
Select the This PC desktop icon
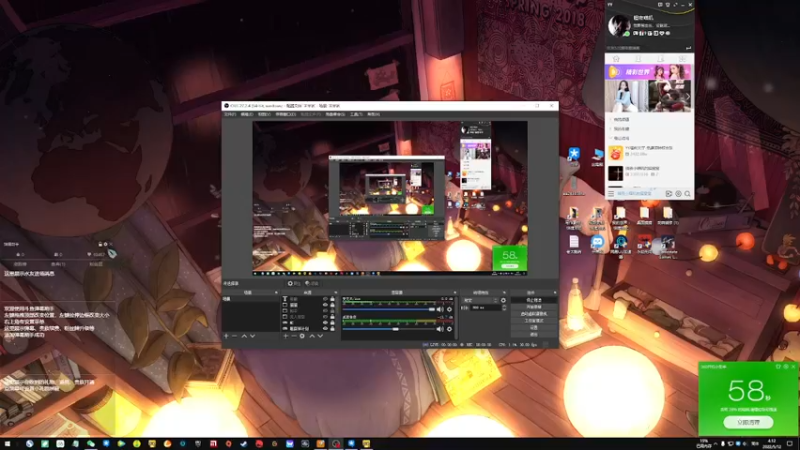(x=598, y=156)
